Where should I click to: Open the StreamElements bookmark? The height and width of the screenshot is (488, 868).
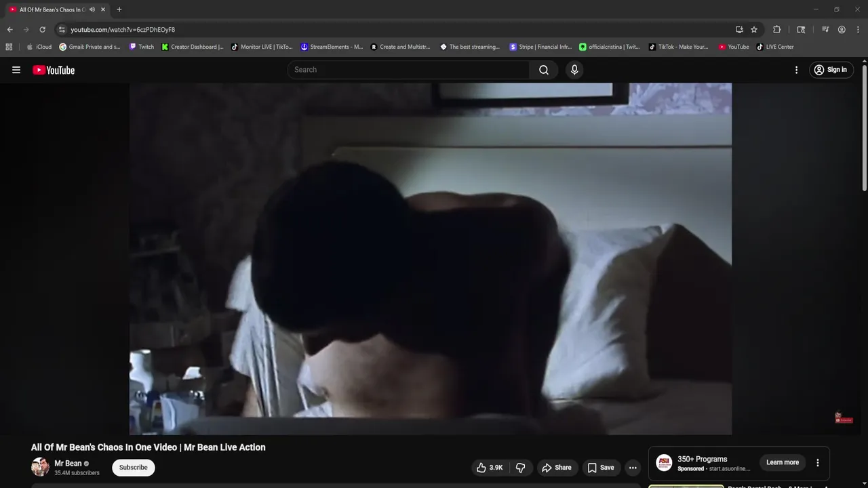coord(332,47)
